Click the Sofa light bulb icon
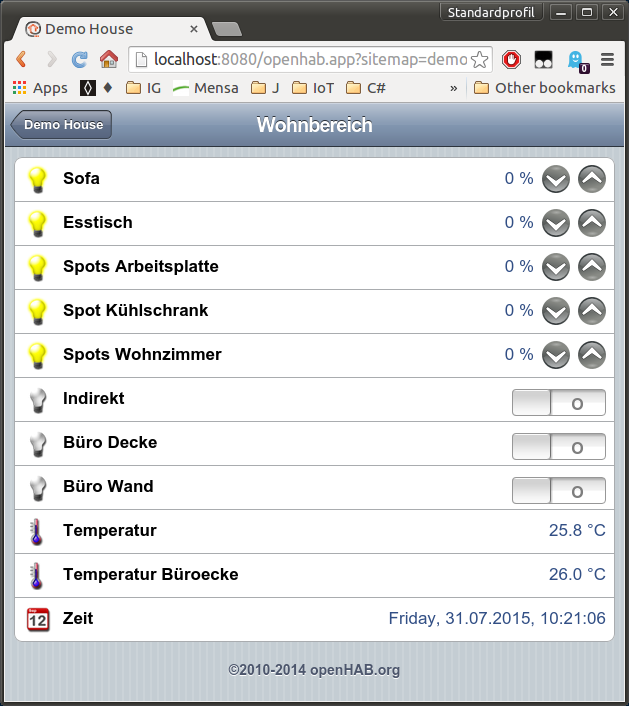This screenshot has height=706, width=629. tap(37, 179)
